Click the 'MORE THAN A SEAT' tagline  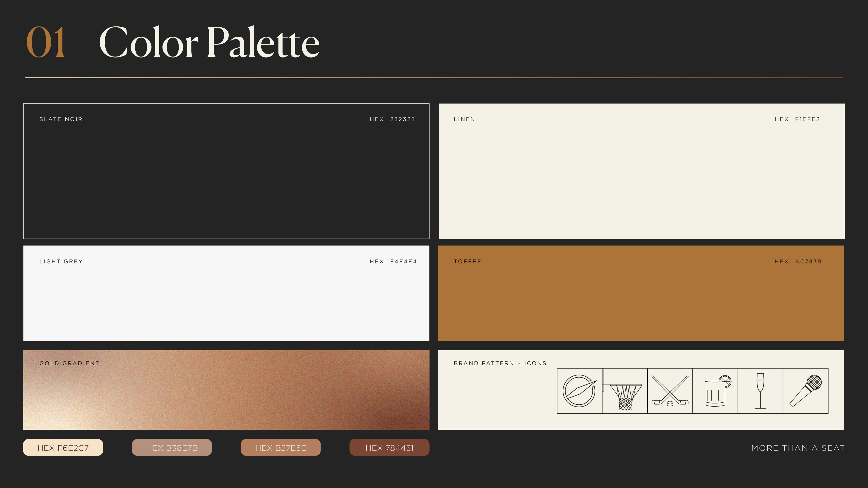click(x=798, y=448)
